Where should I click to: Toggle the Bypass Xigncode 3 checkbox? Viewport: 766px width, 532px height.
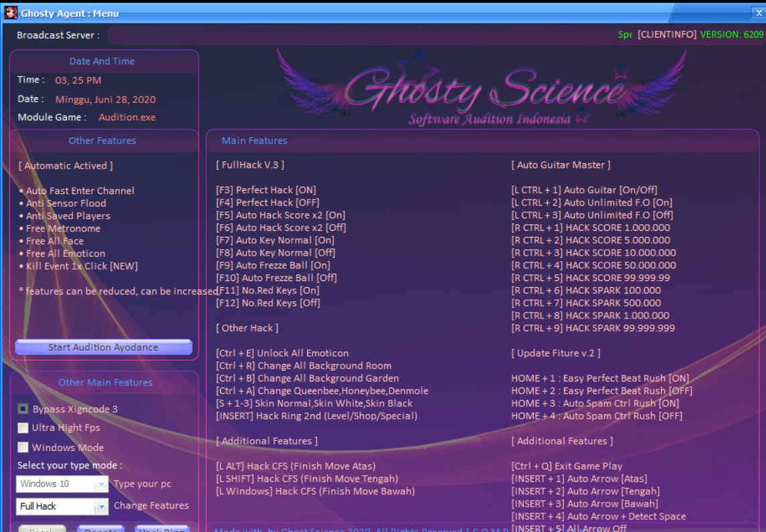click(23, 409)
